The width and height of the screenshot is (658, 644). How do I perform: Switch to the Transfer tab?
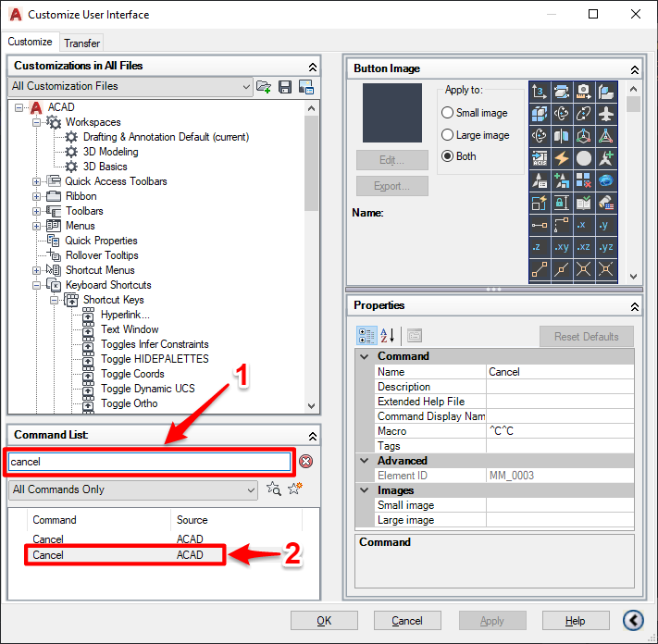[81, 43]
